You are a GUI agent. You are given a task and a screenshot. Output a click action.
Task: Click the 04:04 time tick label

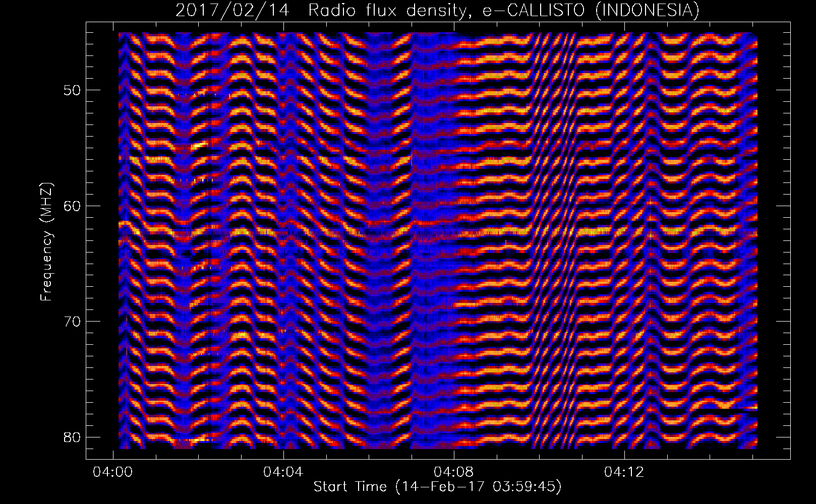[283, 472]
